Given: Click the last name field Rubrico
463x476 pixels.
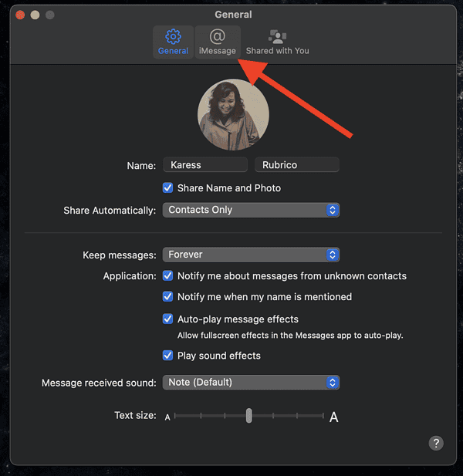Looking at the screenshot, I should (296, 165).
